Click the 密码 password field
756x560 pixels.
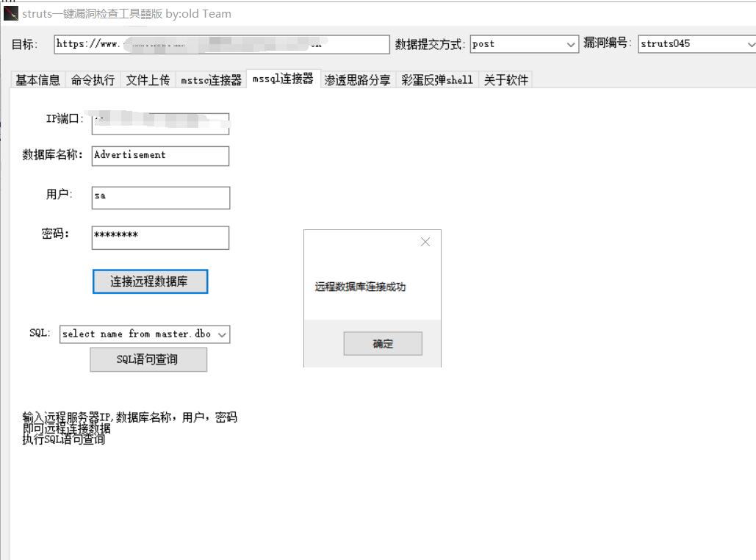161,238
